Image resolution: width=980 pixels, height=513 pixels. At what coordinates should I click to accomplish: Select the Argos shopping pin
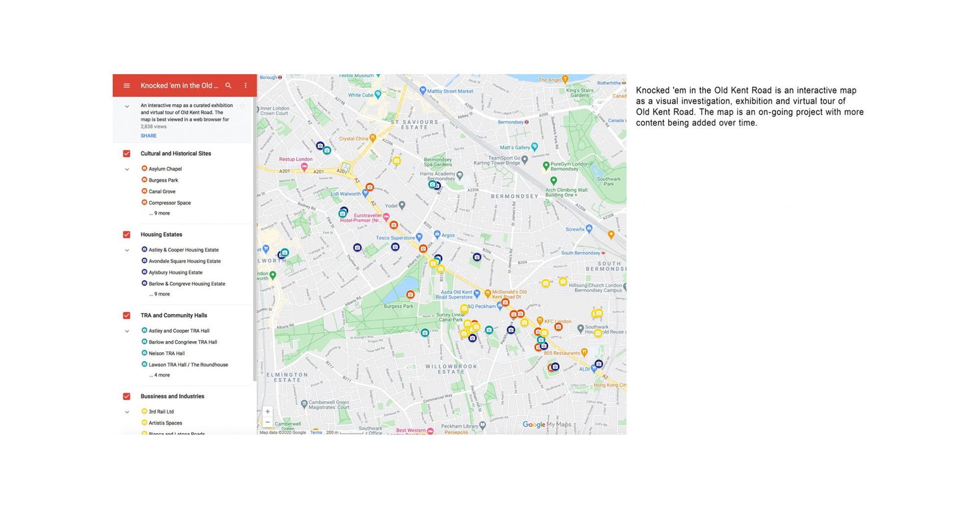(437, 235)
